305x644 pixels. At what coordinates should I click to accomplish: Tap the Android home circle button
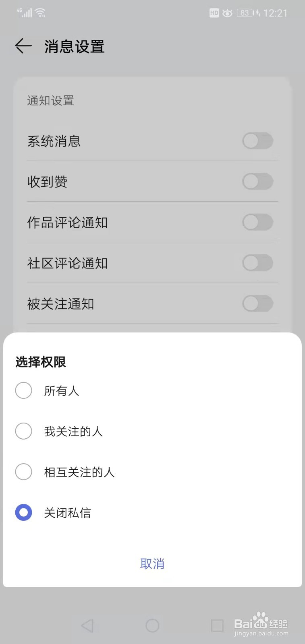pos(152,625)
